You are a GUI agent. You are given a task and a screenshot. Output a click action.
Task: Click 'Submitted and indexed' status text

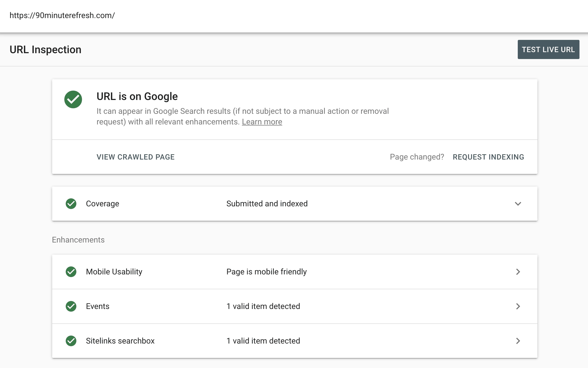pyautogui.click(x=267, y=204)
